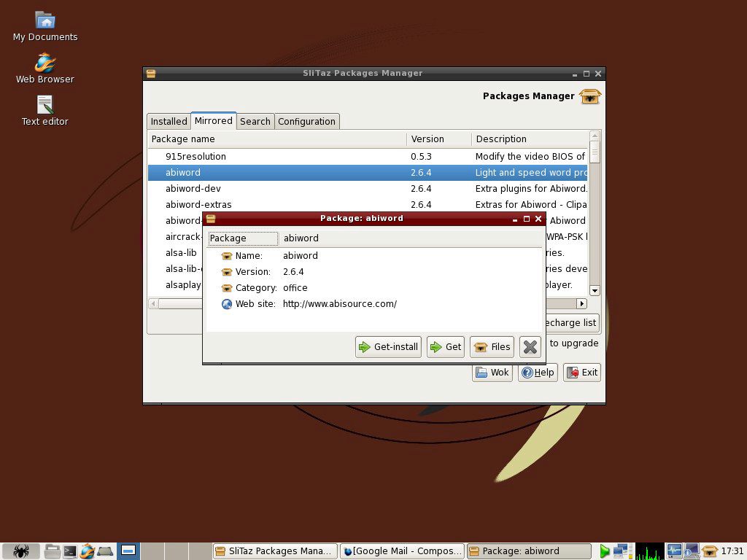Click the Wok button

pyautogui.click(x=492, y=373)
